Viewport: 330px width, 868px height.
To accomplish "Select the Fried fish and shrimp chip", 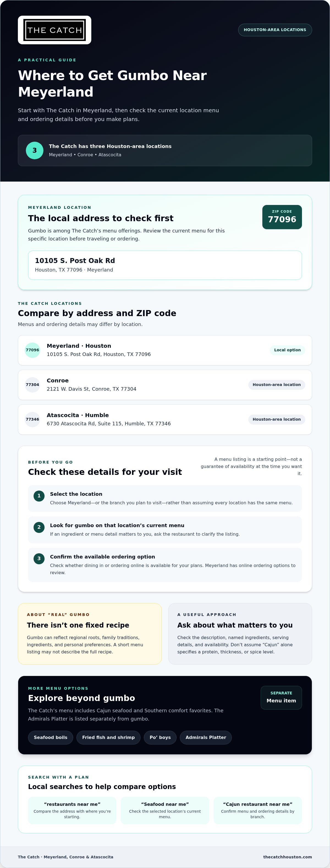I will [x=108, y=738].
